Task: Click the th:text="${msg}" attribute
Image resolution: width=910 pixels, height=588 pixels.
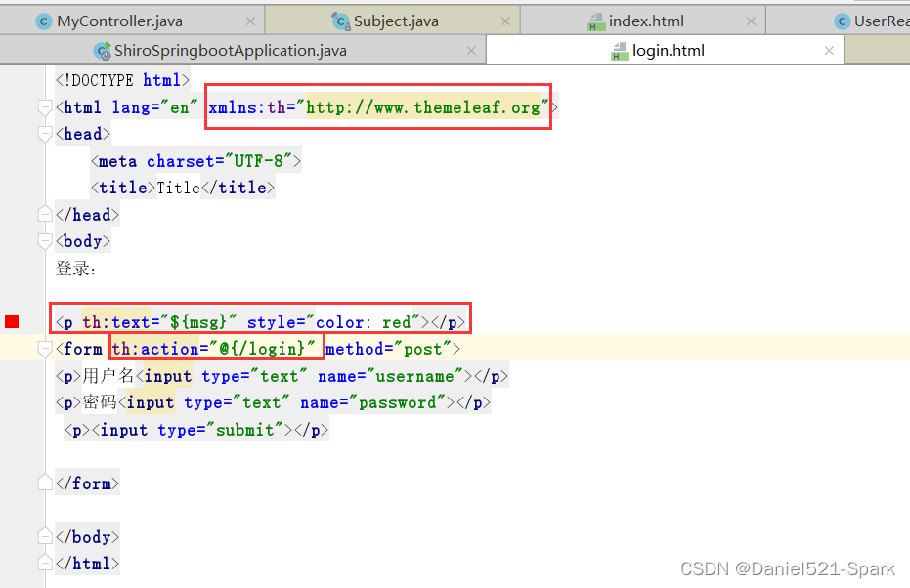Action: coord(159,321)
